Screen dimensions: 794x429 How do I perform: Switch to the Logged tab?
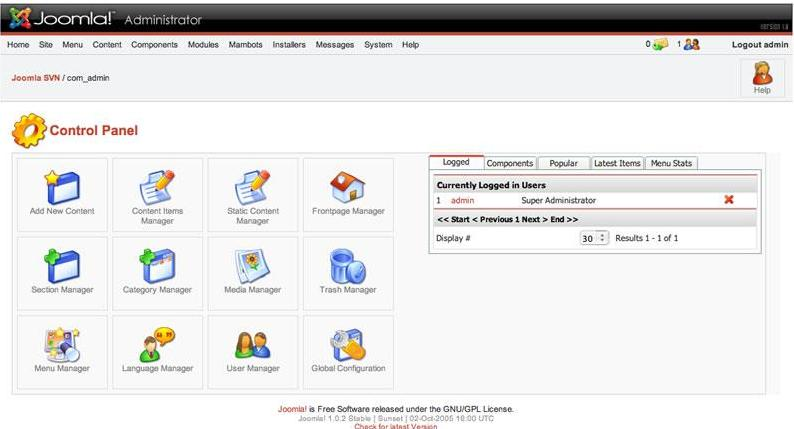pyautogui.click(x=456, y=162)
